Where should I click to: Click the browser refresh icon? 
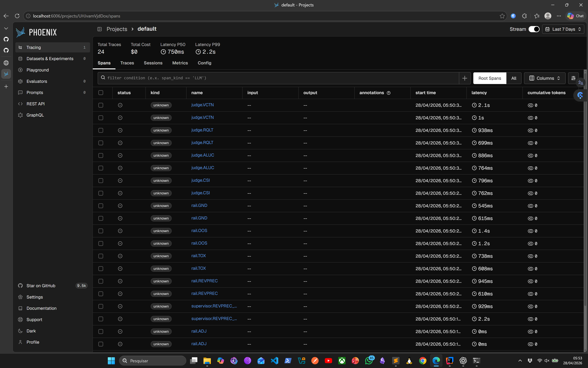(x=17, y=16)
